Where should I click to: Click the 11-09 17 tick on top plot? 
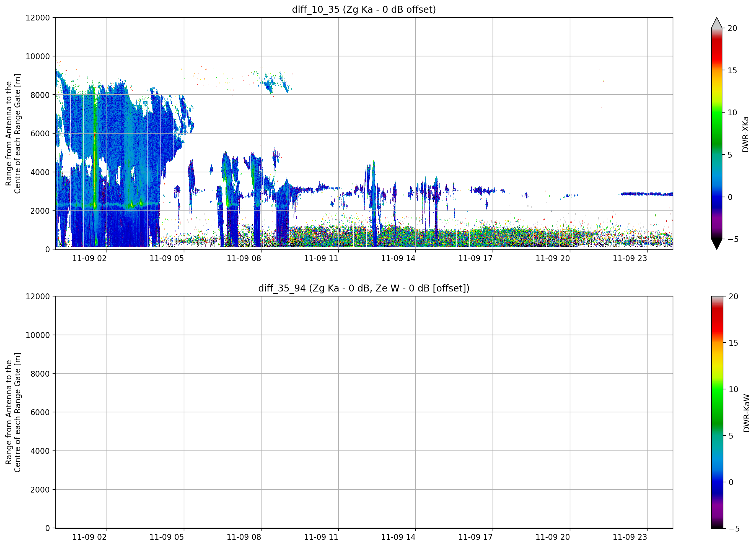(475, 259)
